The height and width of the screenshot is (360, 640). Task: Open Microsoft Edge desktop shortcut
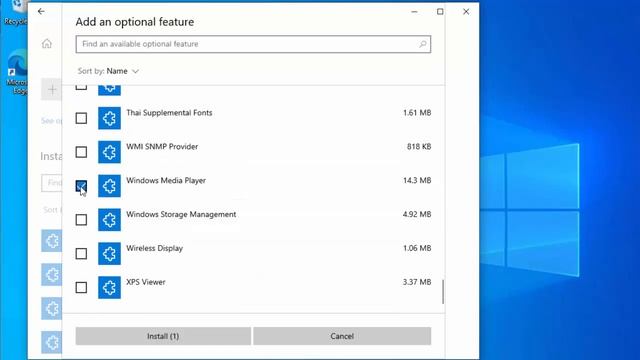17,72
